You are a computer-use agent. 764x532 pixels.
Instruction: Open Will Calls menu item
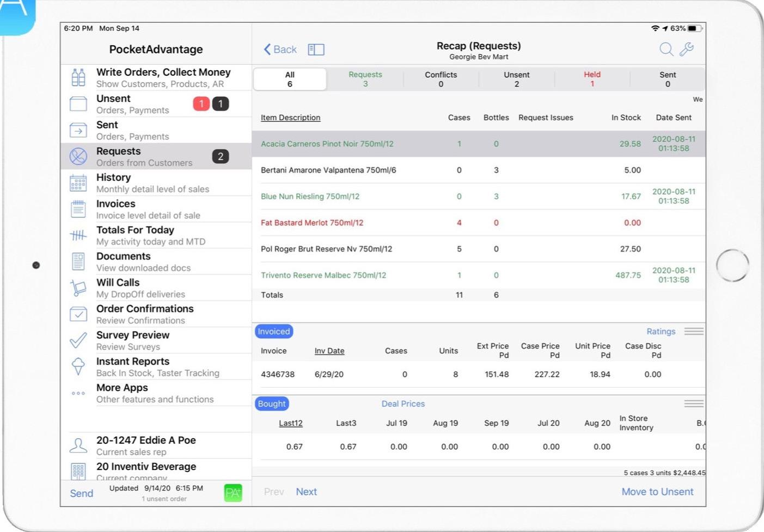click(x=156, y=288)
